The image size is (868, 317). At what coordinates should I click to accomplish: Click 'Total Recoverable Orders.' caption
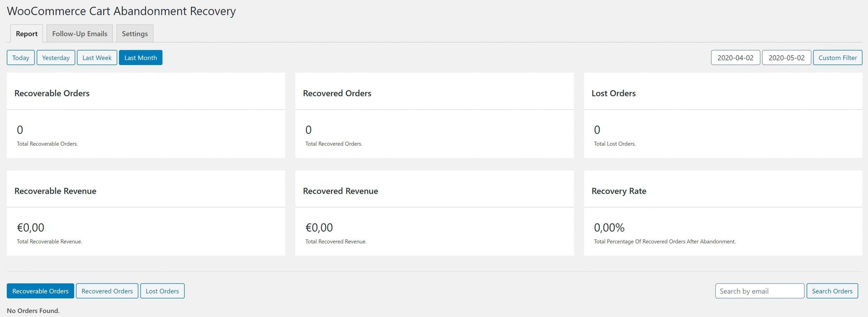point(47,144)
